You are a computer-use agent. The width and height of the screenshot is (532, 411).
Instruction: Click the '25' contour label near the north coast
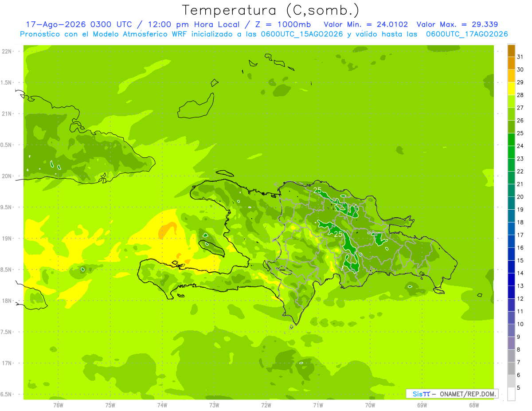pos(317,190)
